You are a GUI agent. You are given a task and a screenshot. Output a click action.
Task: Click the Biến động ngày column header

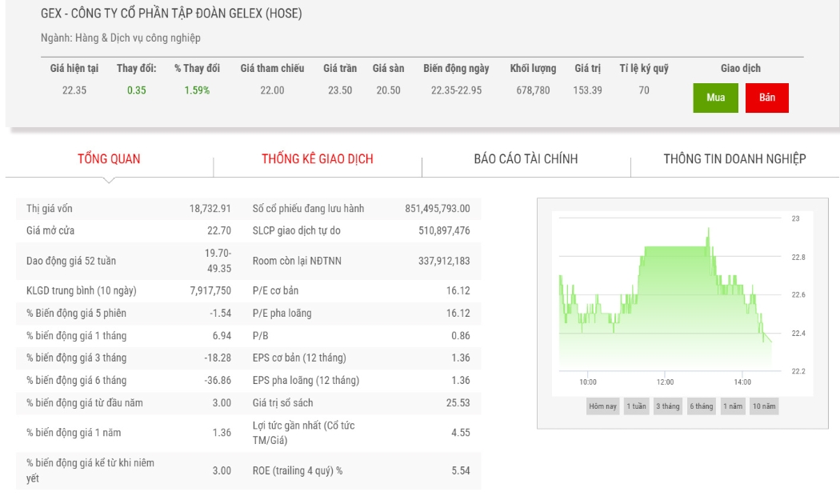(x=456, y=69)
